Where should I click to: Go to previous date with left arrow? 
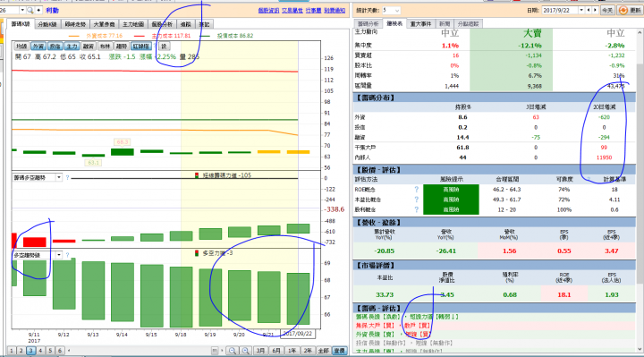(589, 10)
